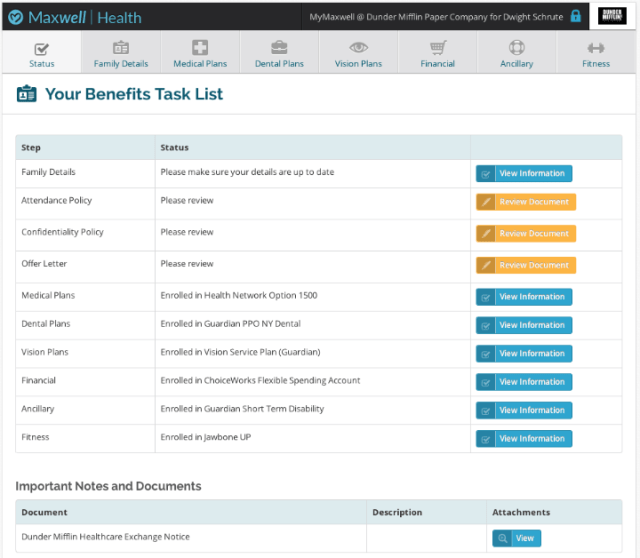View Information for Dental Plans step
Image resolution: width=640 pixels, height=558 pixels.
click(x=524, y=325)
